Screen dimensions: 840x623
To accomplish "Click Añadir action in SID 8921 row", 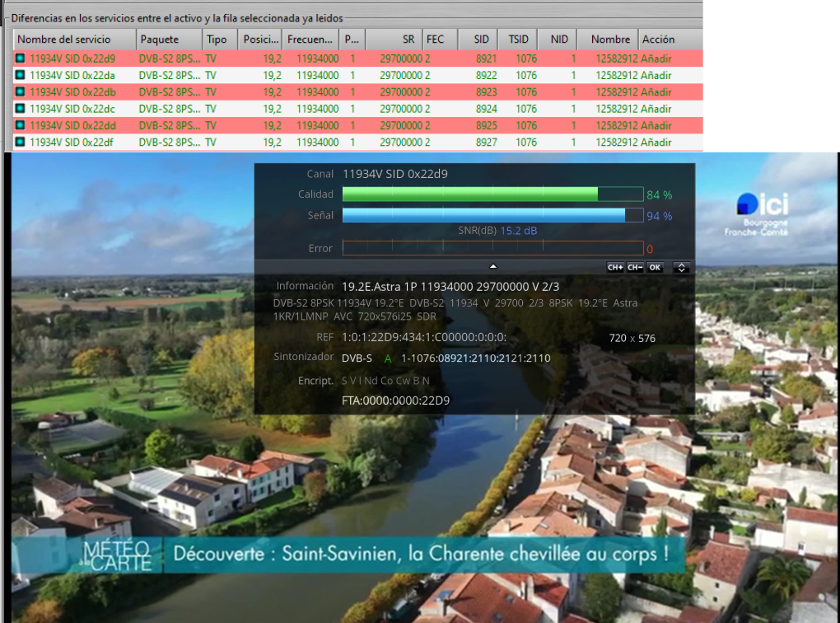I will 656,59.
